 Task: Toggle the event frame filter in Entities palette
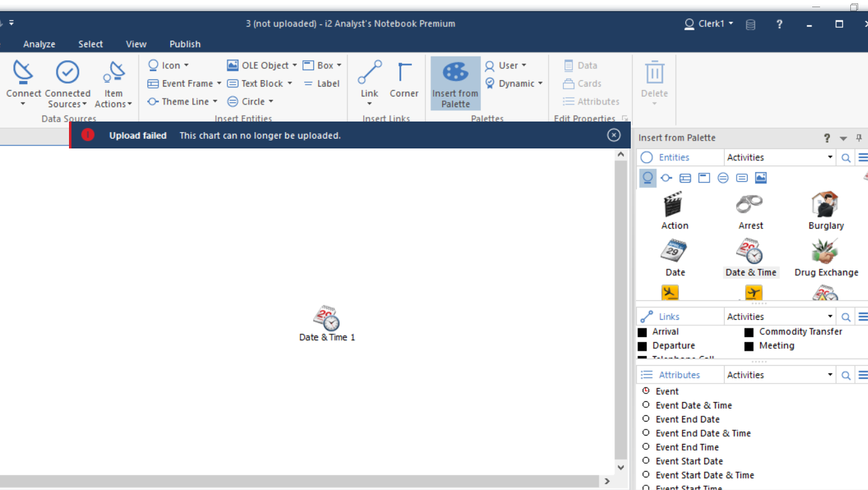(x=685, y=177)
